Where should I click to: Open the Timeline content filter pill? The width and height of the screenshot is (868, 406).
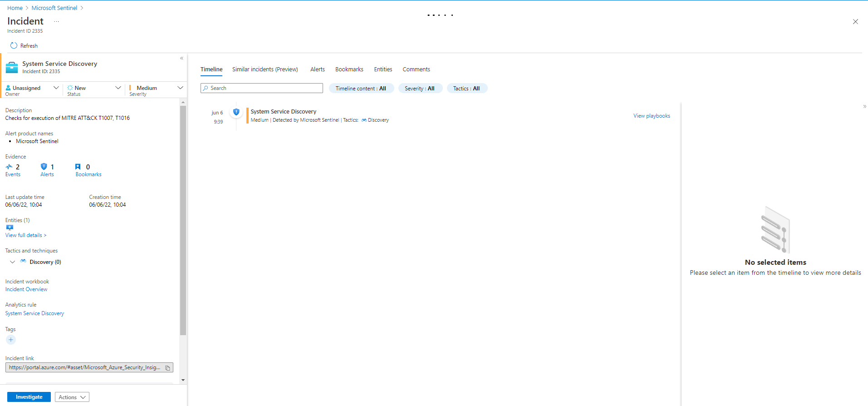click(x=361, y=89)
